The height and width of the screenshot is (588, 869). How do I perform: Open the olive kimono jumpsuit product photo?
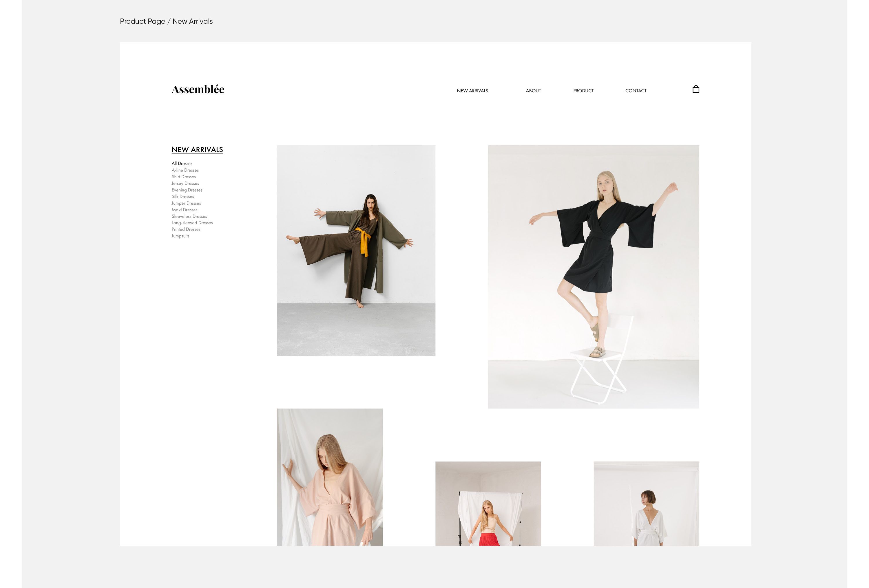356,250
